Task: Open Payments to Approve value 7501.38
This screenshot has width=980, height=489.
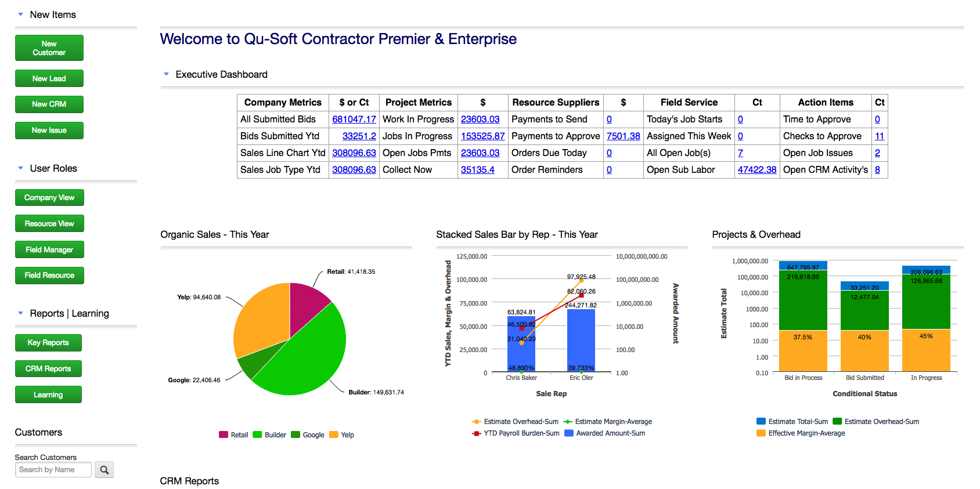Action: coord(624,136)
